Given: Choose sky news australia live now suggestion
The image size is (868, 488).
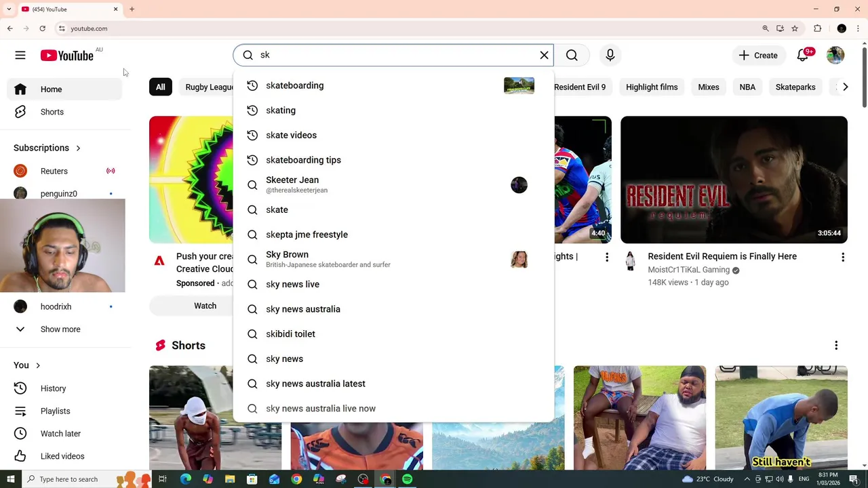Looking at the screenshot, I should pyautogui.click(x=393, y=409).
